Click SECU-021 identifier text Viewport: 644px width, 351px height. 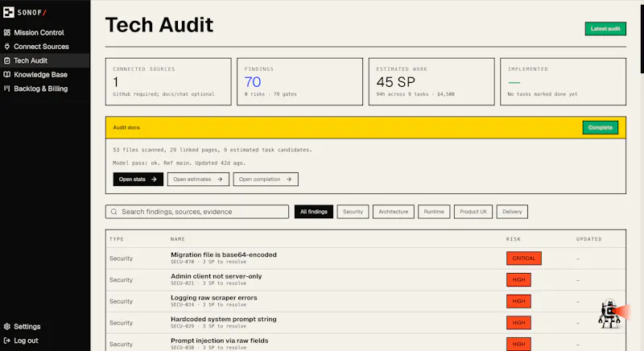pyautogui.click(x=183, y=283)
